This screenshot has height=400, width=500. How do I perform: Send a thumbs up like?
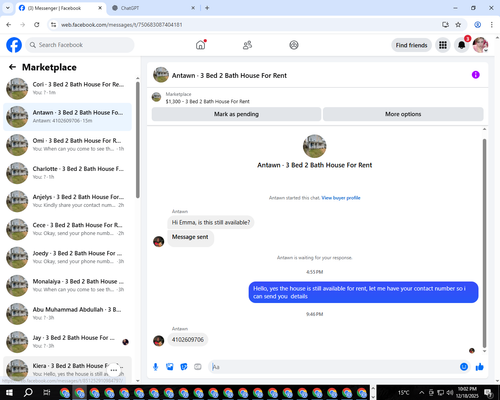(x=480, y=367)
